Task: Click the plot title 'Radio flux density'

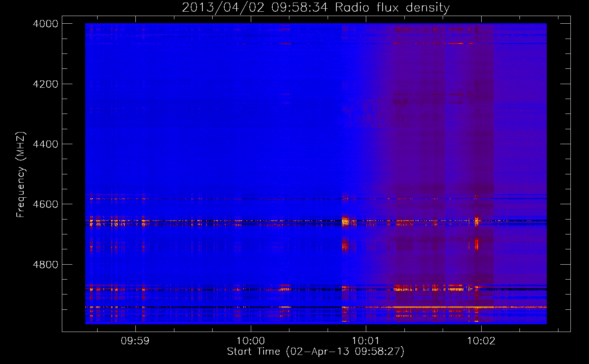Action: pos(316,7)
